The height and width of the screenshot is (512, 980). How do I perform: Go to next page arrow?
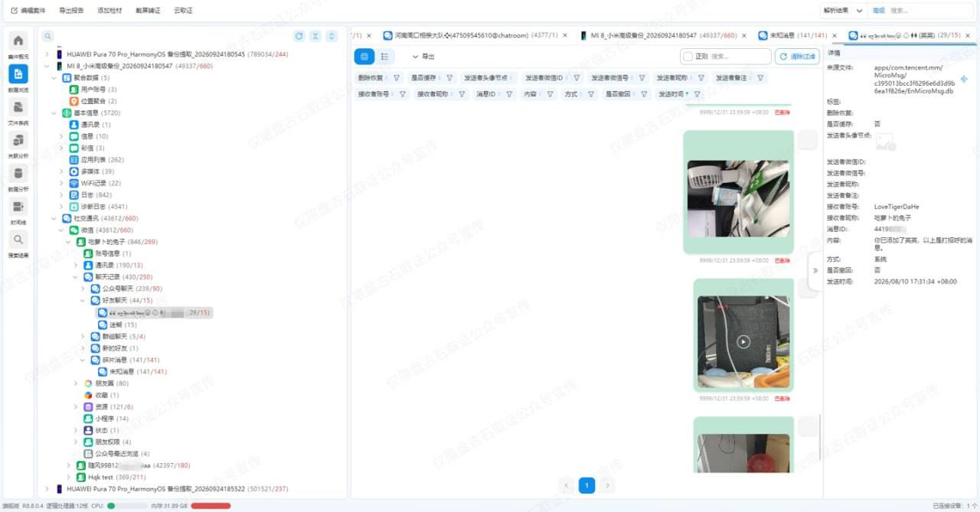607,485
